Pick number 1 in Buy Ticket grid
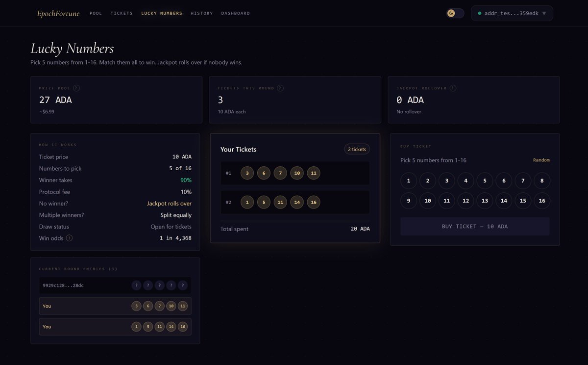The width and height of the screenshot is (588, 365). click(x=409, y=181)
